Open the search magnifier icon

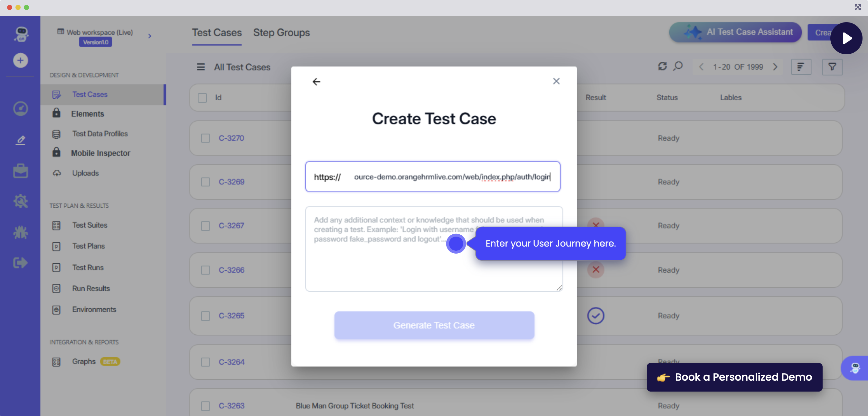[x=678, y=66]
